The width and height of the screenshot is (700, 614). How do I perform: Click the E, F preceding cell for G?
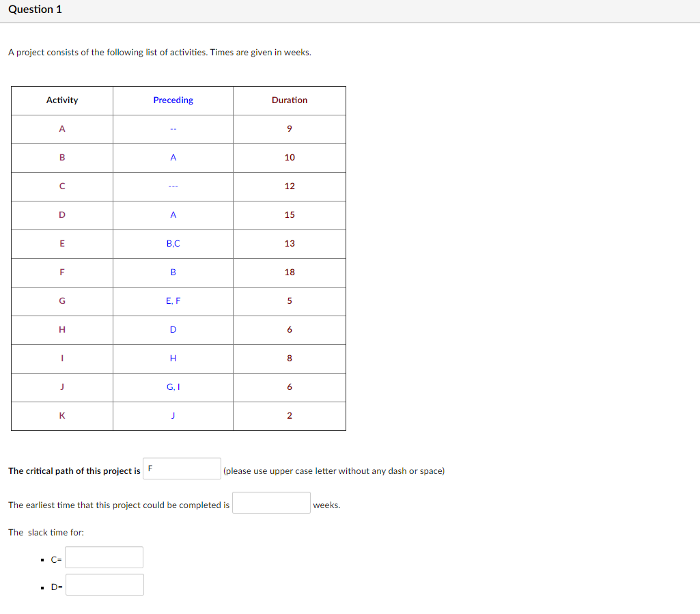coord(173,301)
